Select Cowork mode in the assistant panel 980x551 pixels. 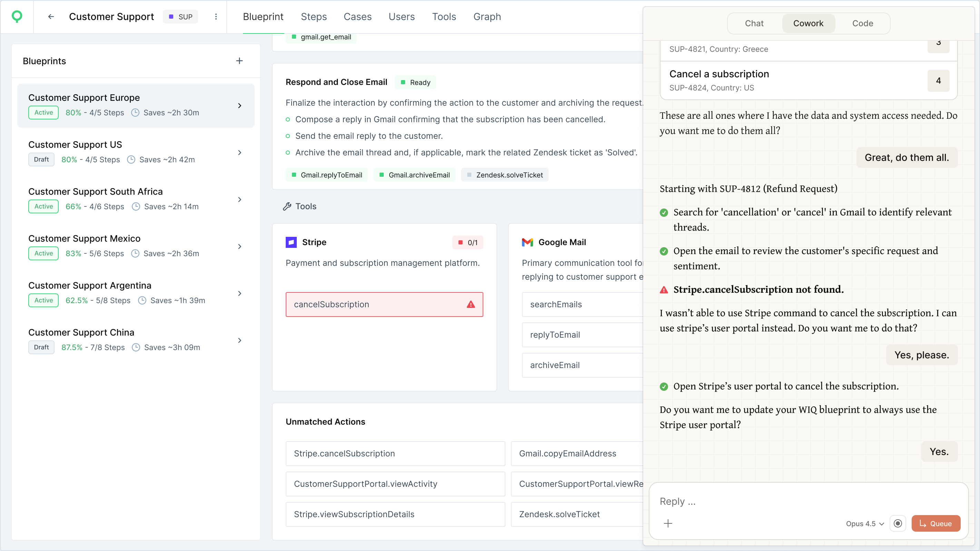pyautogui.click(x=808, y=23)
